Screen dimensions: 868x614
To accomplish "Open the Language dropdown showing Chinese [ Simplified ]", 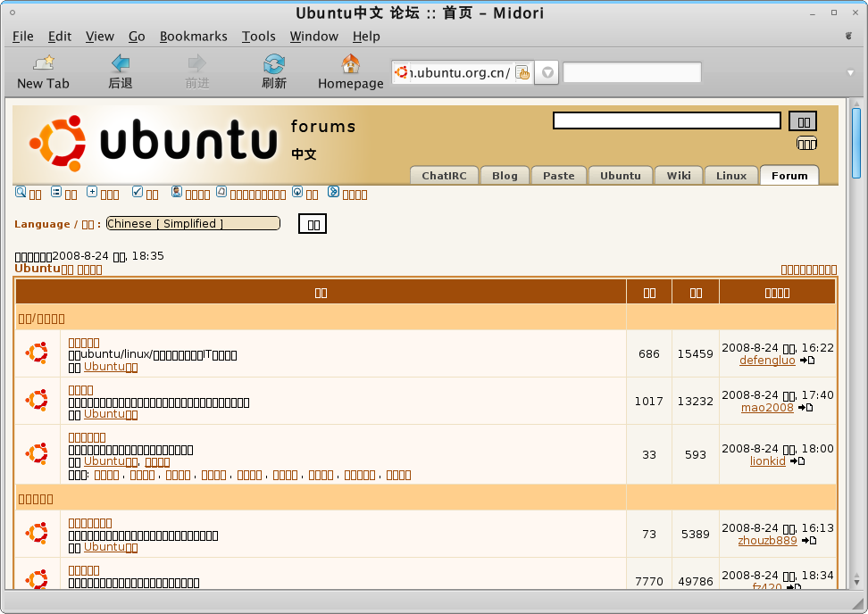I will click(x=193, y=223).
